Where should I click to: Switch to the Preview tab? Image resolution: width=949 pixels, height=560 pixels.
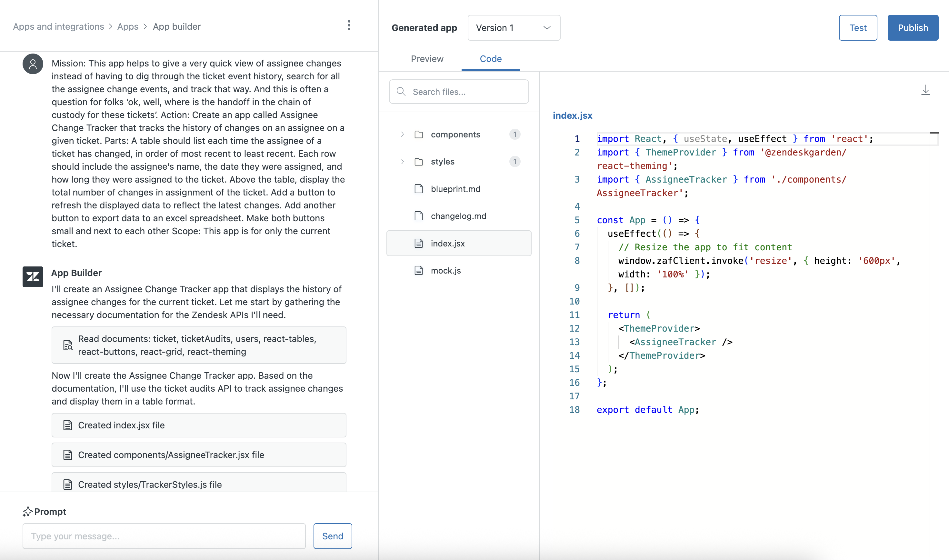[427, 59]
